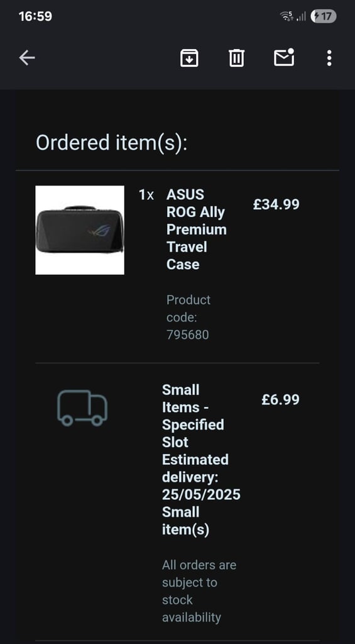This screenshot has height=644, width=355.
Task: Tap the Ordered item(s) heading
Action: [x=111, y=143]
